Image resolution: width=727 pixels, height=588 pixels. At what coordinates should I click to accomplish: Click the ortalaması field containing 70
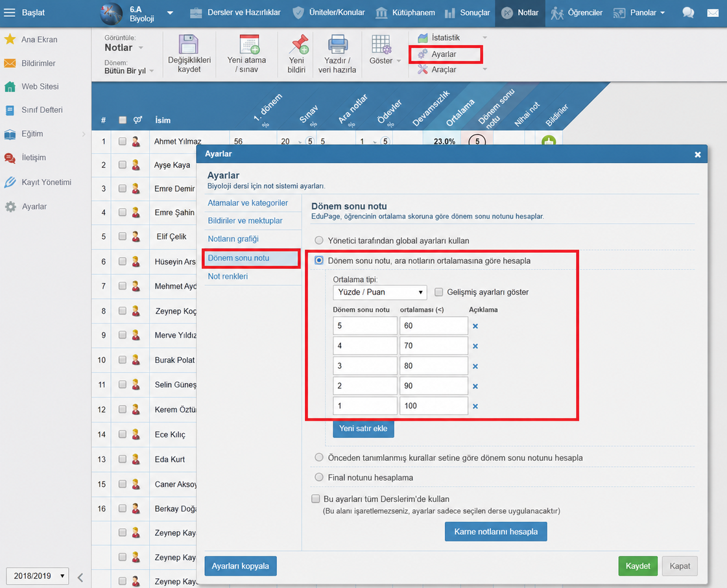click(433, 346)
